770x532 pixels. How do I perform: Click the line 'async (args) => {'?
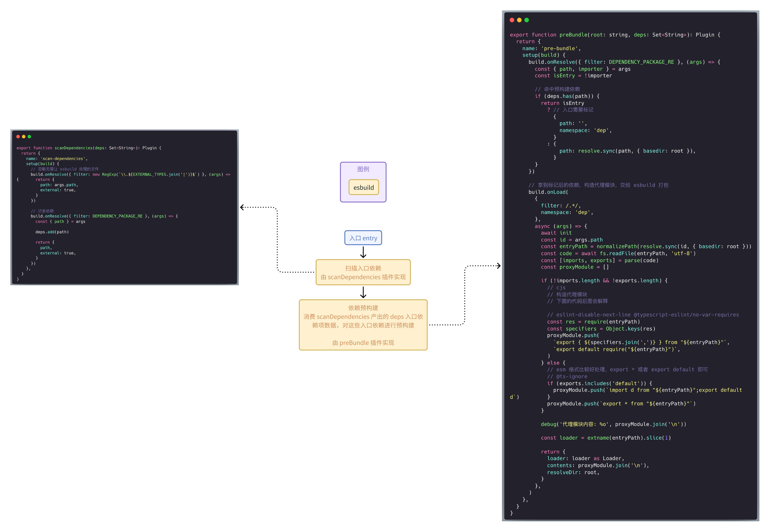[x=561, y=226]
